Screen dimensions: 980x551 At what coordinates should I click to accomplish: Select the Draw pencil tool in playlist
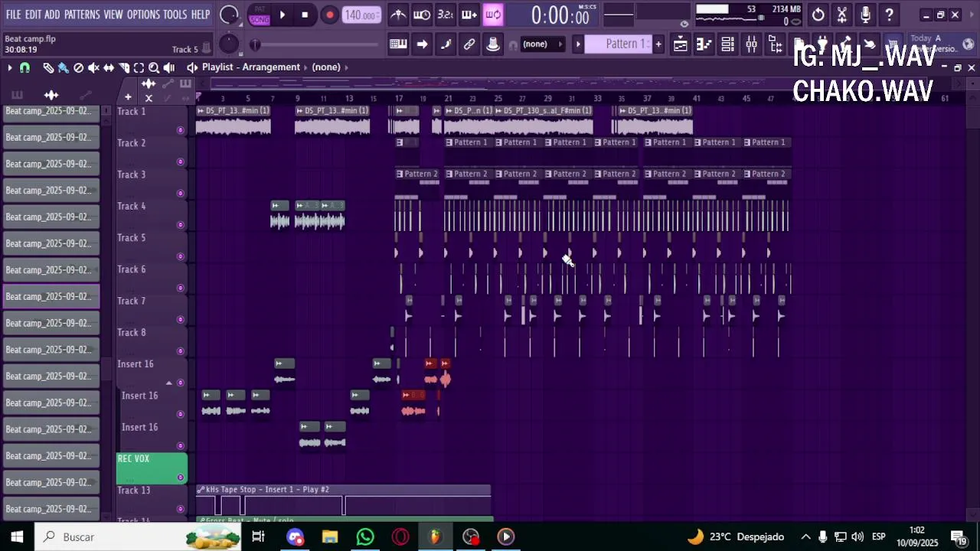pos(47,67)
